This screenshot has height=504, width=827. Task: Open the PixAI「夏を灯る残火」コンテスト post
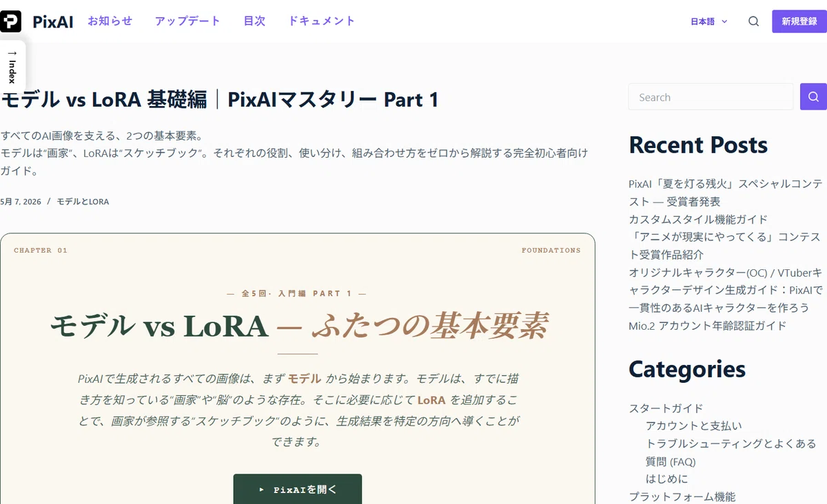point(725,193)
